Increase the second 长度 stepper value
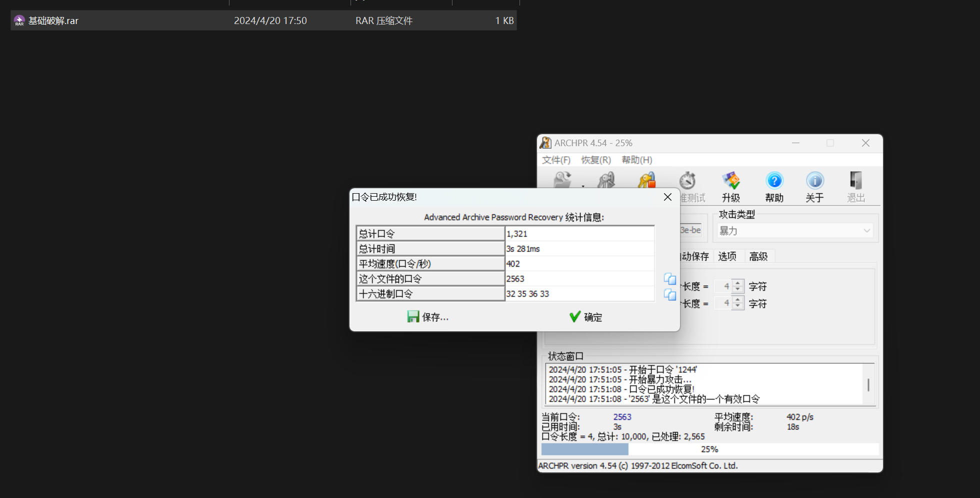 click(738, 300)
